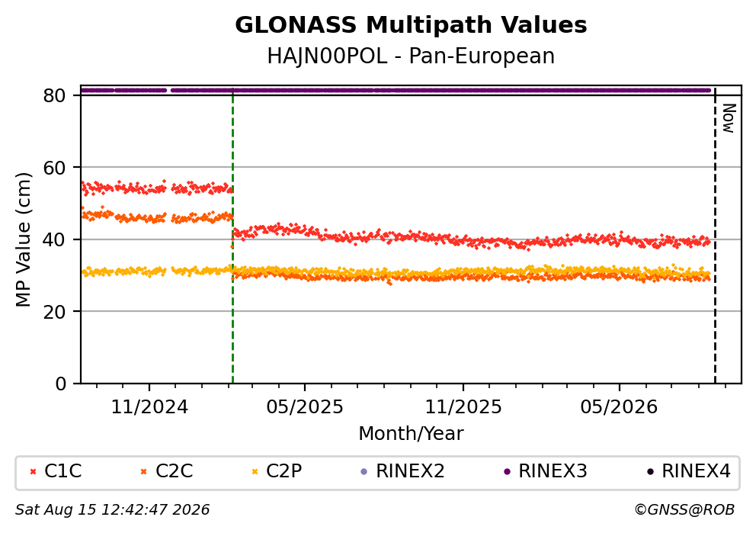Click the purple RINEX3 legend dot
The width and height of the screenshot is (756, 533).
[x=507, y=472]
